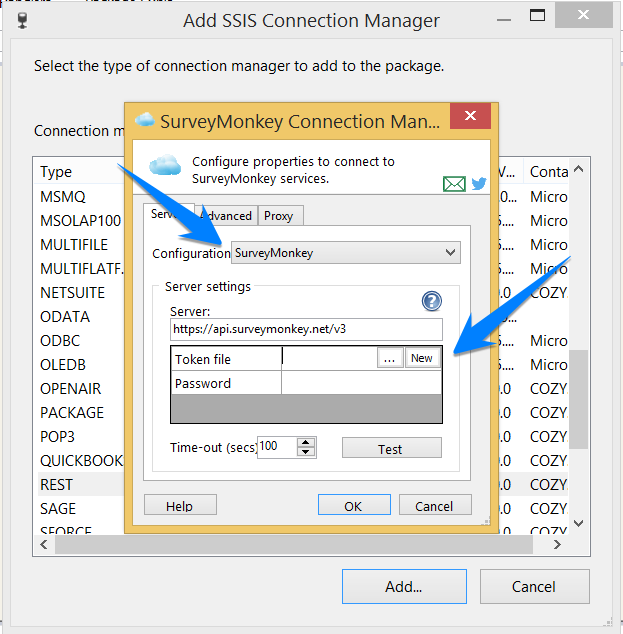
Task: Click the Add... button
Action: pos(404,587)
